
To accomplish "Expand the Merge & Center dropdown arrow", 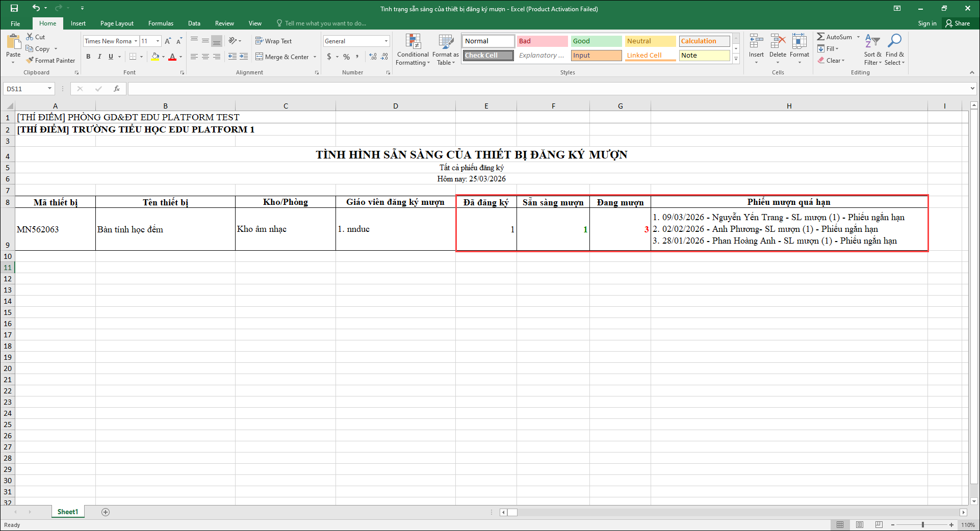I will pyautogui.click(x=315, y=57).
